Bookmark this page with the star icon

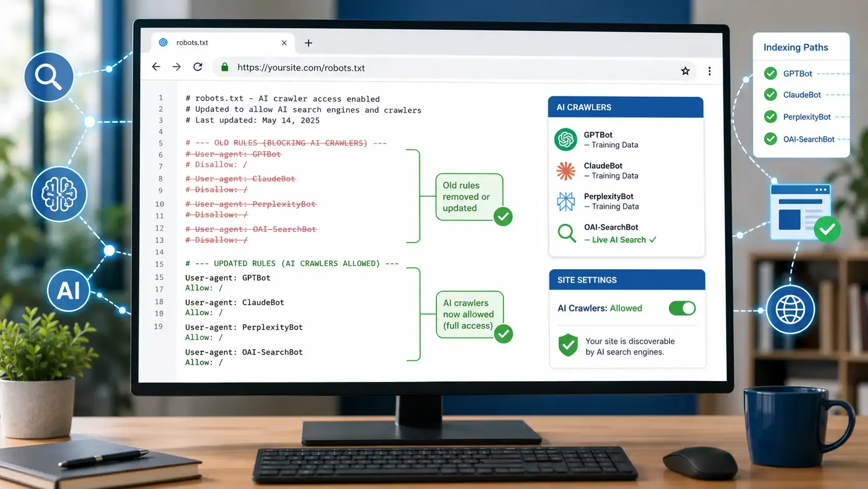(x=685, y=71)
